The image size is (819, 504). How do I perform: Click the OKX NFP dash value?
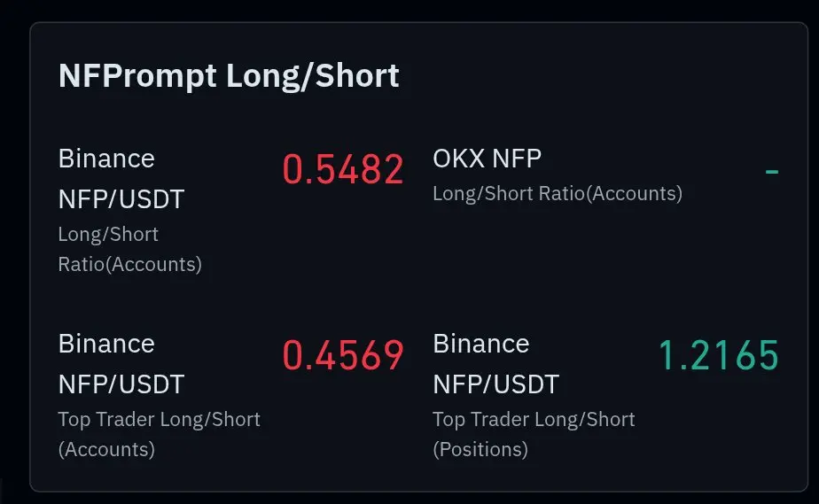point(772,171)
